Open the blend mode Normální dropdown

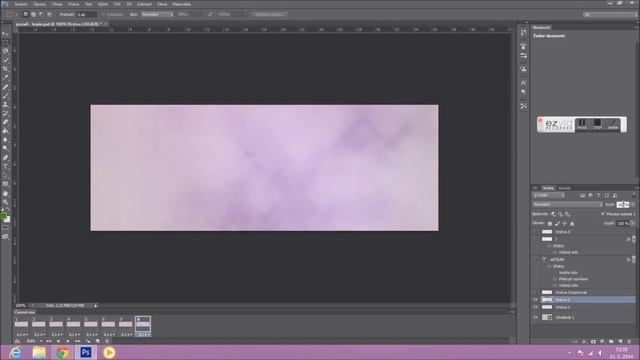coord(567,204)
